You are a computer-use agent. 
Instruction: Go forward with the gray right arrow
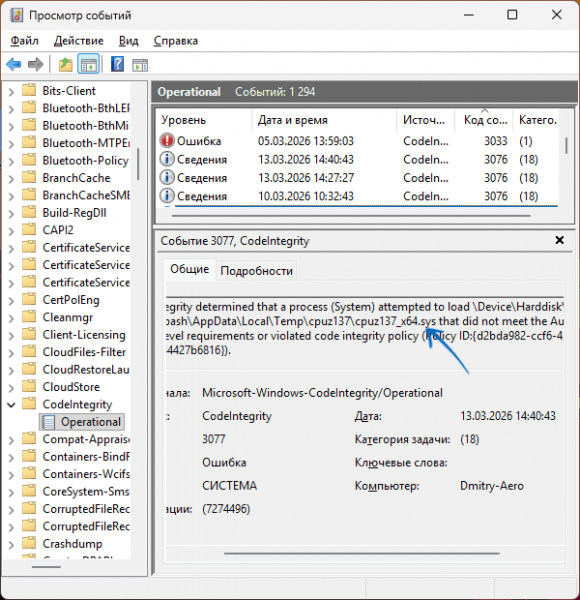[x=36, y=64]
